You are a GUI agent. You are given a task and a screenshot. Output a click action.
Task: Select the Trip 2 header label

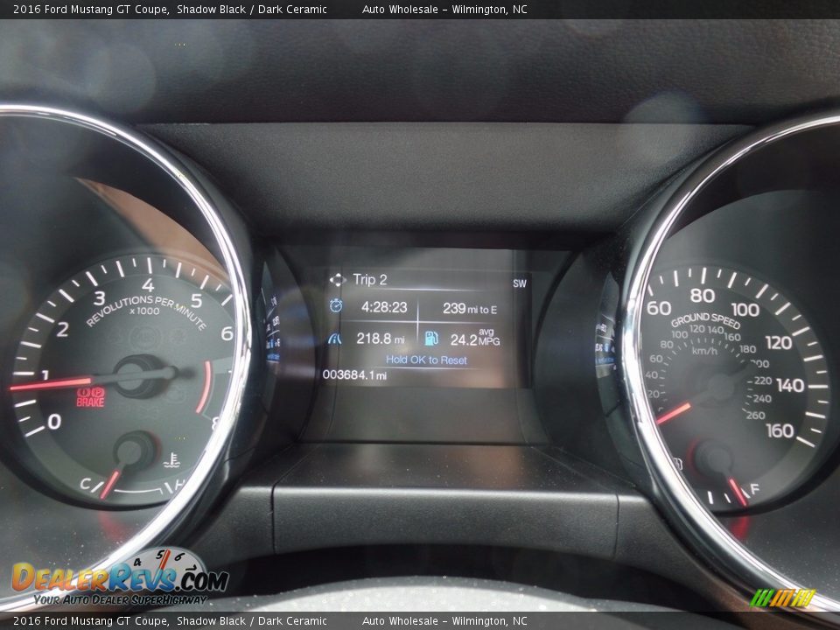coord(369,280)
